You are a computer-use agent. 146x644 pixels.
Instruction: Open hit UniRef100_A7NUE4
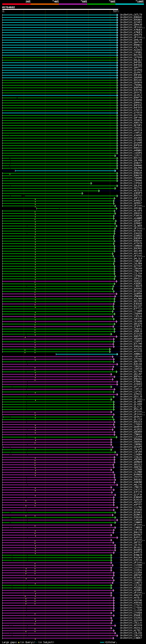pyautogui.click(x=131, y=30)
